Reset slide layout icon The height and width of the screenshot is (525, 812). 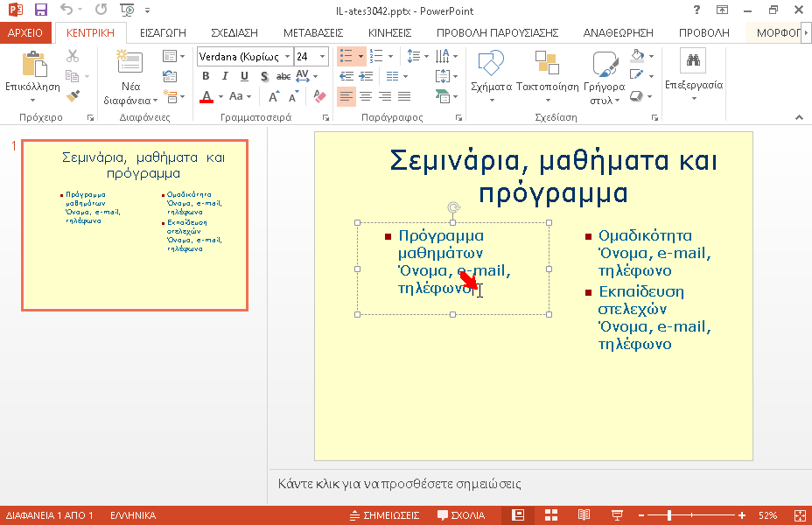pyautogui.click(x=170, y=77)
